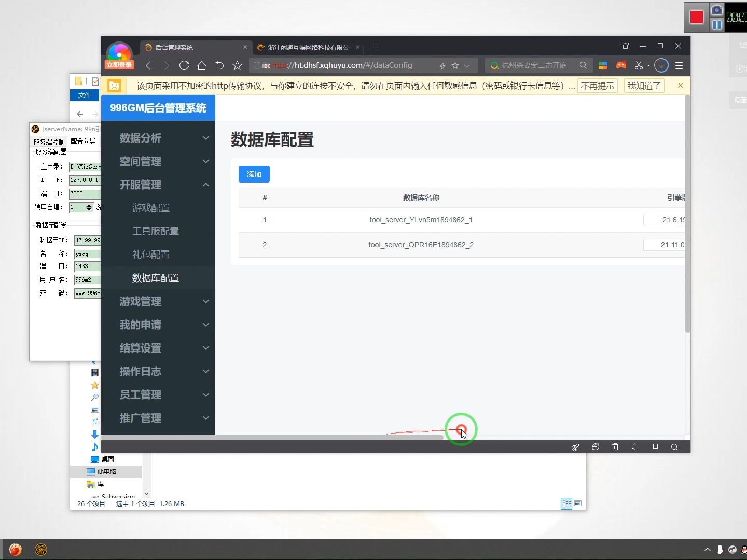Expand the 游戏管理 menu

[158, 301]
